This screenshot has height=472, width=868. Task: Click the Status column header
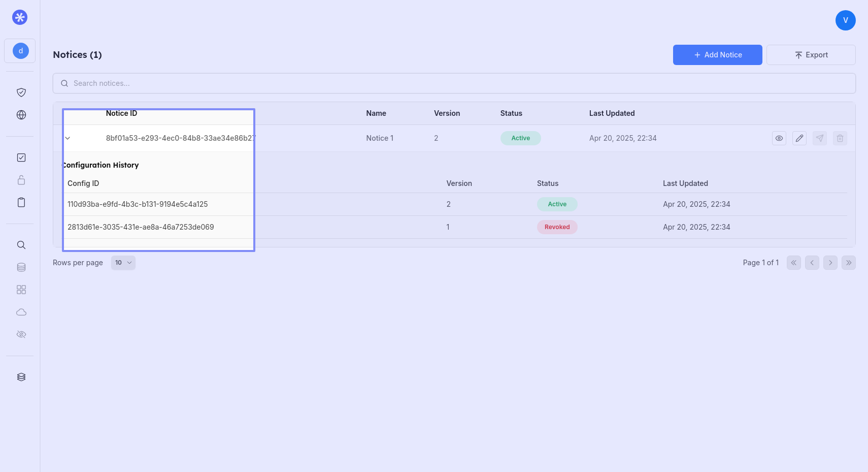pyautogui.click(x=511, y=113)
